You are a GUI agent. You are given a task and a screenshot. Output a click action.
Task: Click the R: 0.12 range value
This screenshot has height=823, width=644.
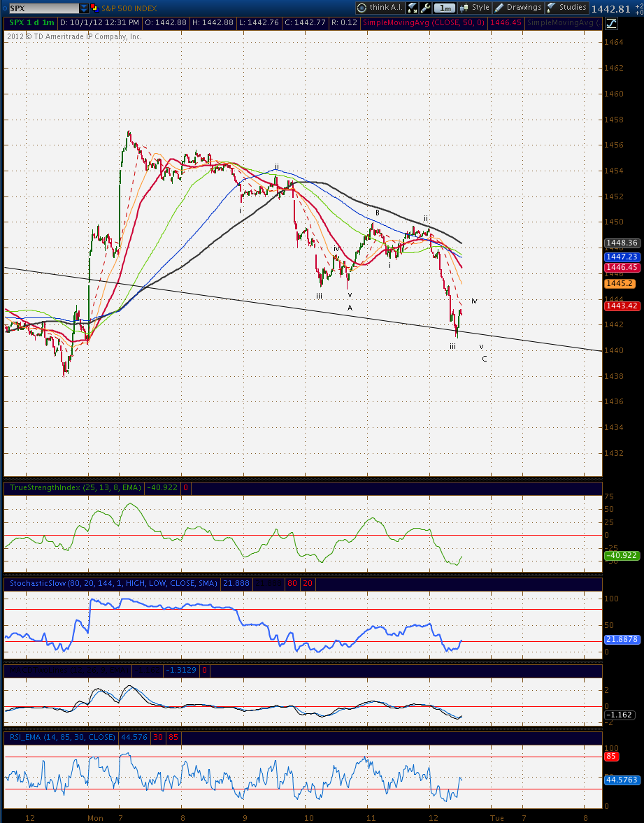click(x=344, y=22)
